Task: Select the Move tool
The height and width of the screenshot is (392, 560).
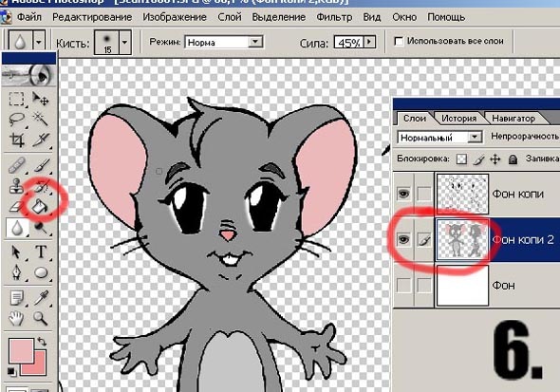Action: [x=41, y=99]
